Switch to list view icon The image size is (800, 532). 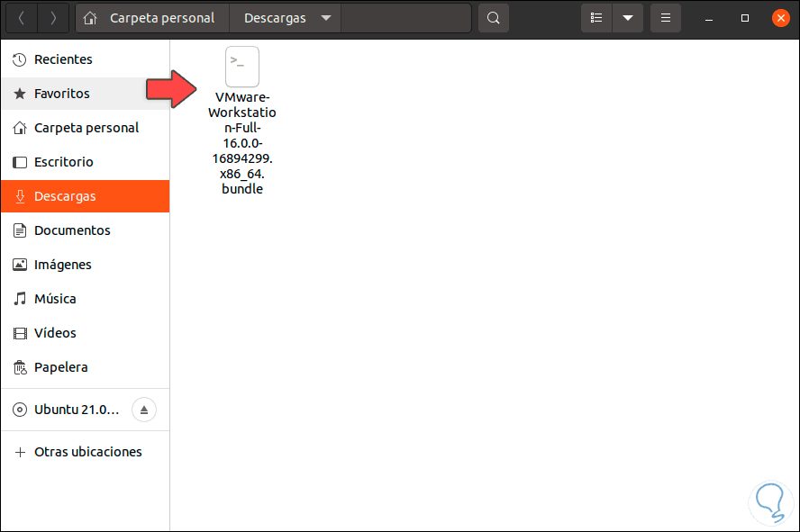596,18
